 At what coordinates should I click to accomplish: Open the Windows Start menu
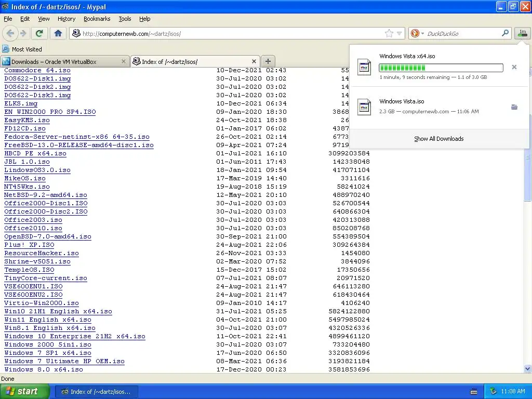click(24, 392)
